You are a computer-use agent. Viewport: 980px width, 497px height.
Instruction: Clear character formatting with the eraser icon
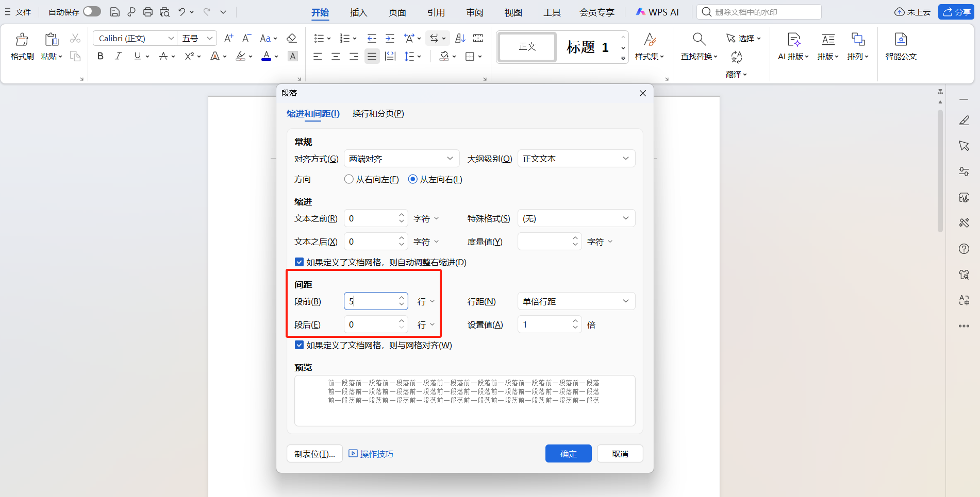291,38
